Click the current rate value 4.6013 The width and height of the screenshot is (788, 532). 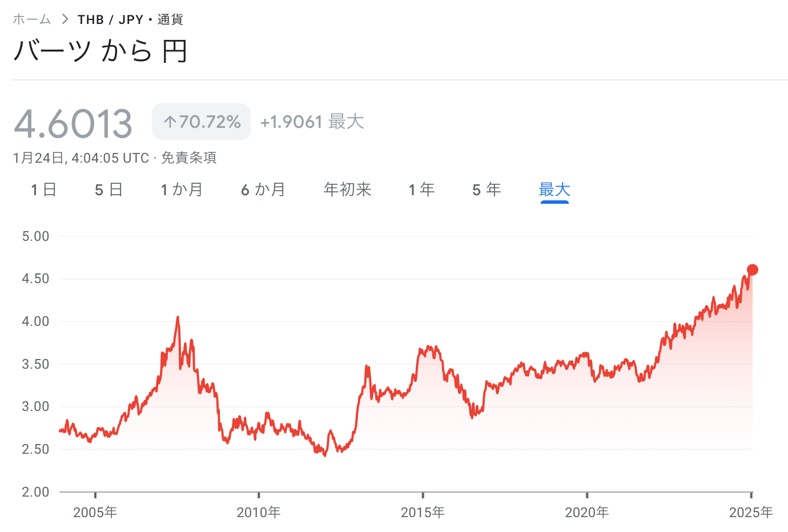click(73, 121)
